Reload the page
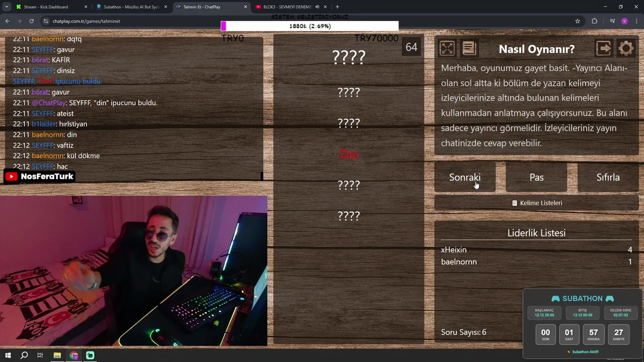644x362 pixels. tap(31, 21)
